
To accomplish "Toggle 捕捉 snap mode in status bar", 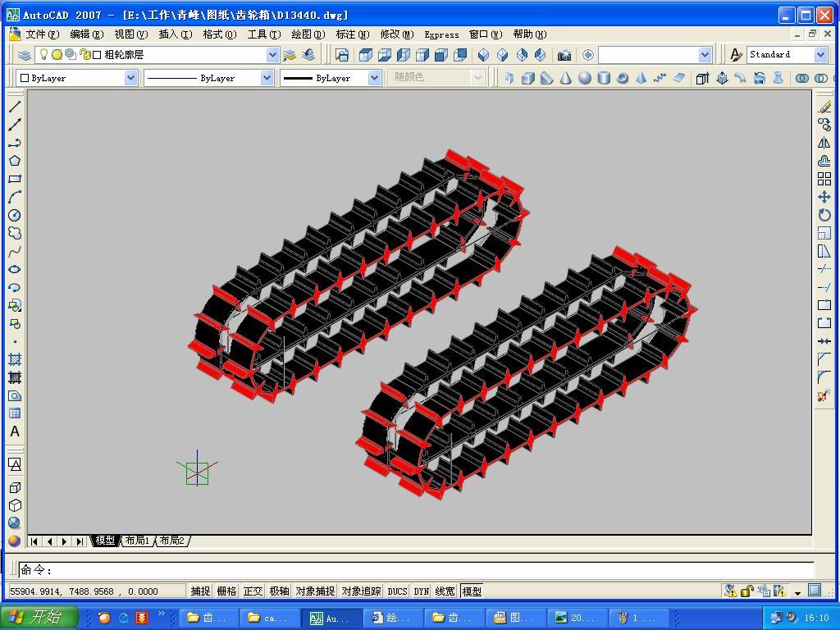I will (x=200, y=591).
